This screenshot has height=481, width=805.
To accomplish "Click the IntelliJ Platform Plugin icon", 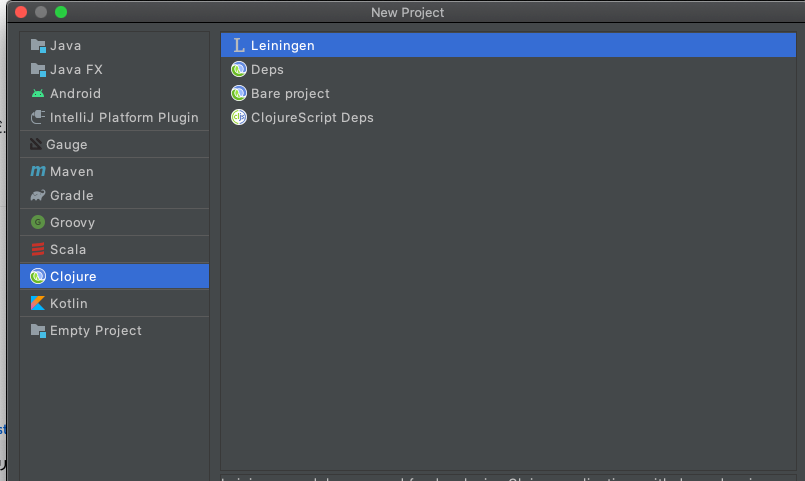I will tap(38, 117).
